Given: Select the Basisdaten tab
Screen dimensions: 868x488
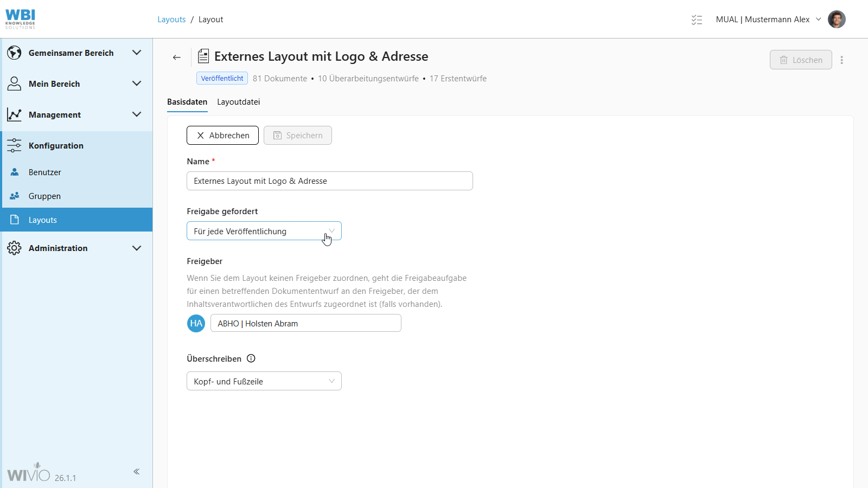Looking at the screenshot, I should coord(187,102).
